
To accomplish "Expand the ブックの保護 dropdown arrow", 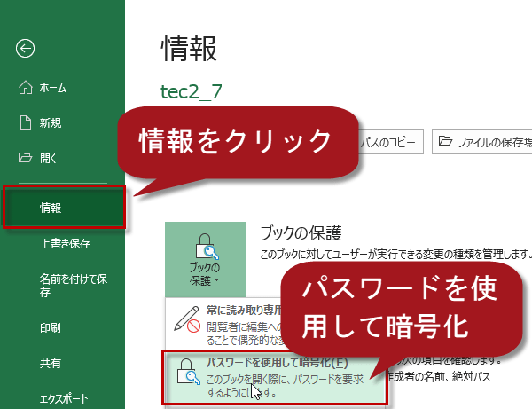I will (x=215, y=281).
